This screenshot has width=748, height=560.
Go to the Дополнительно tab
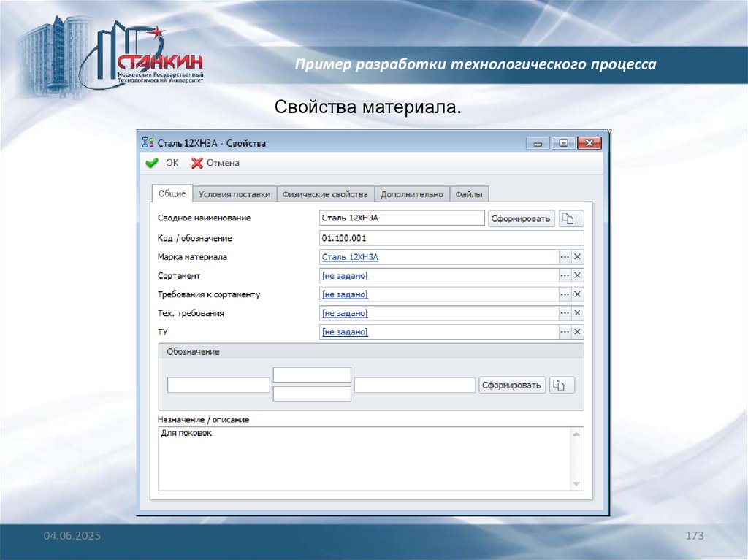[412, 194]
